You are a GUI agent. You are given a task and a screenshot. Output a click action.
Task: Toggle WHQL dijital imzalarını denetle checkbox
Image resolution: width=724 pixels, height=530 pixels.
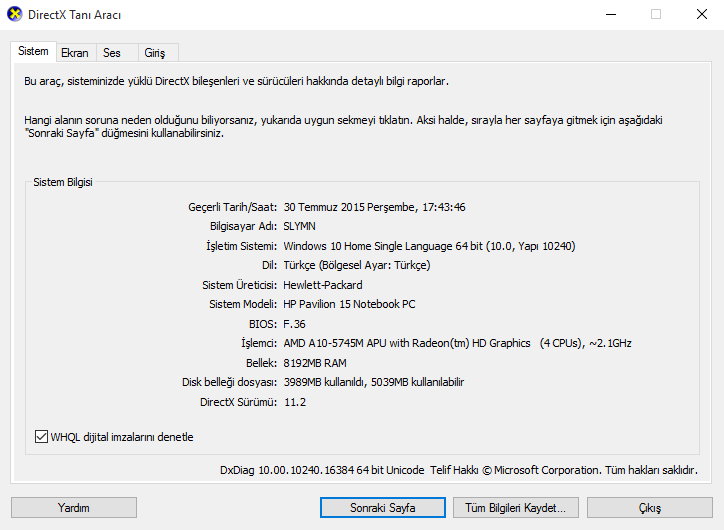[x=41, y=437]
